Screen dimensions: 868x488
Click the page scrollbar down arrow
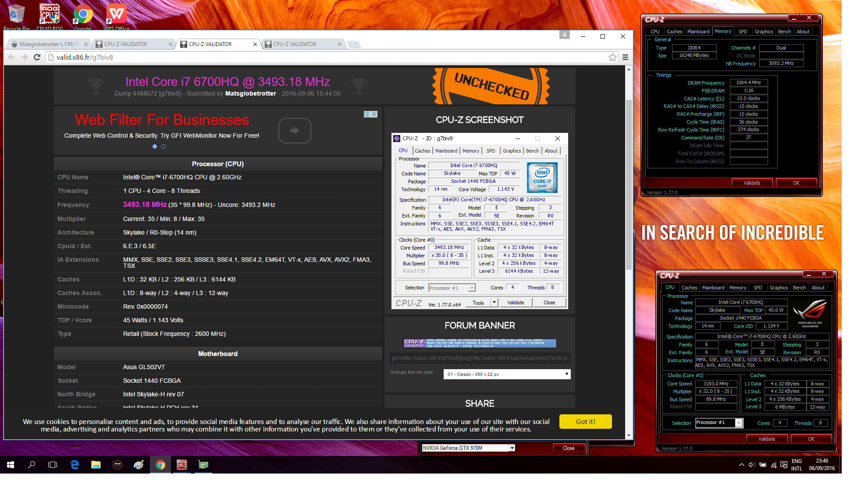pyautogui.click(x=629, y=435)
